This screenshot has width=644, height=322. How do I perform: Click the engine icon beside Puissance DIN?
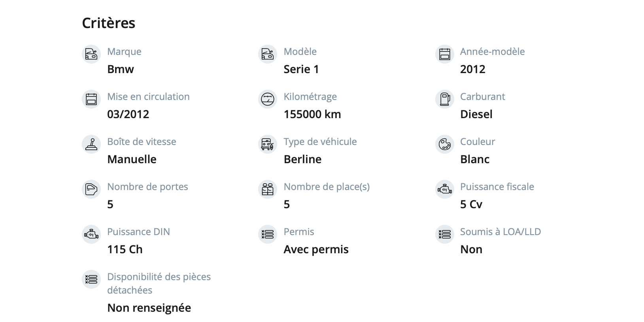[91, 234]
